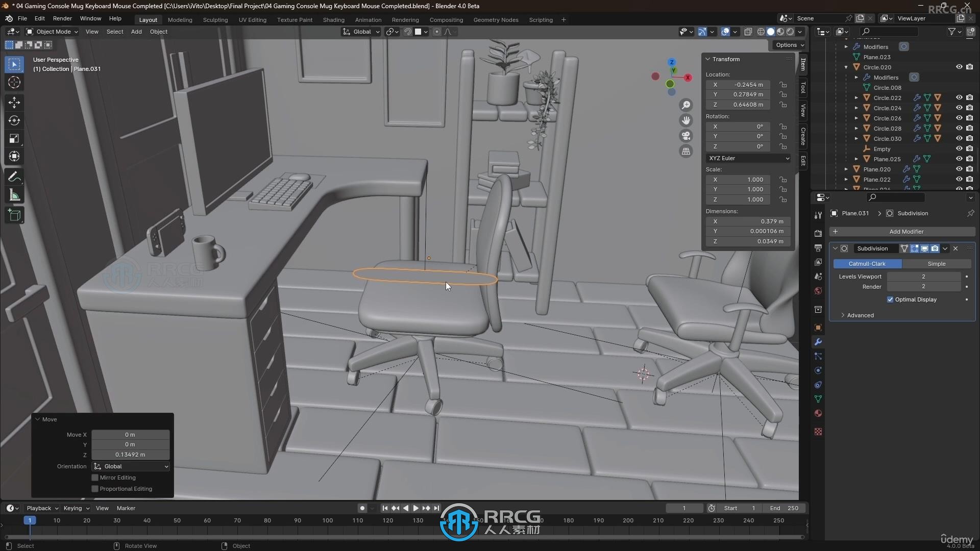Toggle Subdivision modifier viewport display
The width and height of the screenshot is (980, 551).
(x=924, y=248)
